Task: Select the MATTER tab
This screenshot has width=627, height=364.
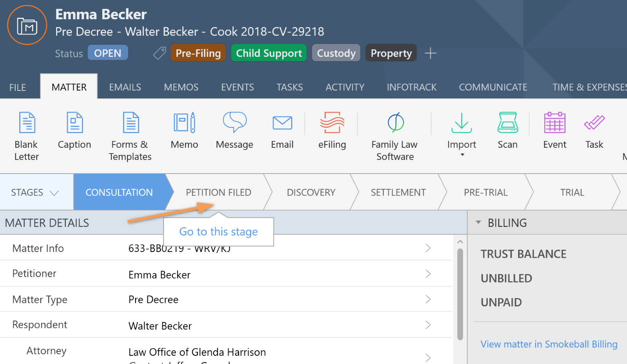Action: [69, 87]
